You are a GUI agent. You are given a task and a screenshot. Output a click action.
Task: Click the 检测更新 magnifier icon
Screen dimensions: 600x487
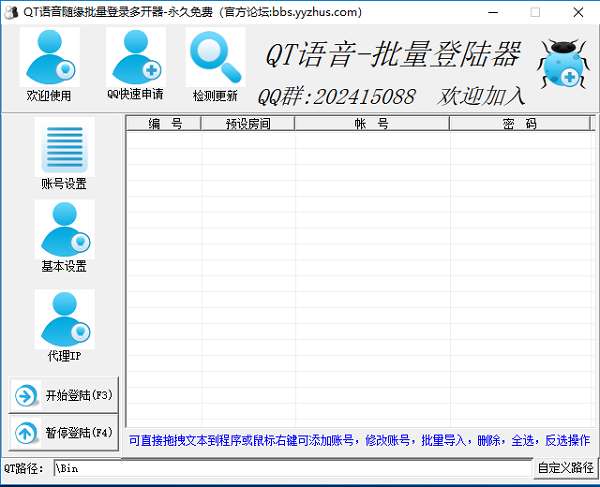(215, 59)
